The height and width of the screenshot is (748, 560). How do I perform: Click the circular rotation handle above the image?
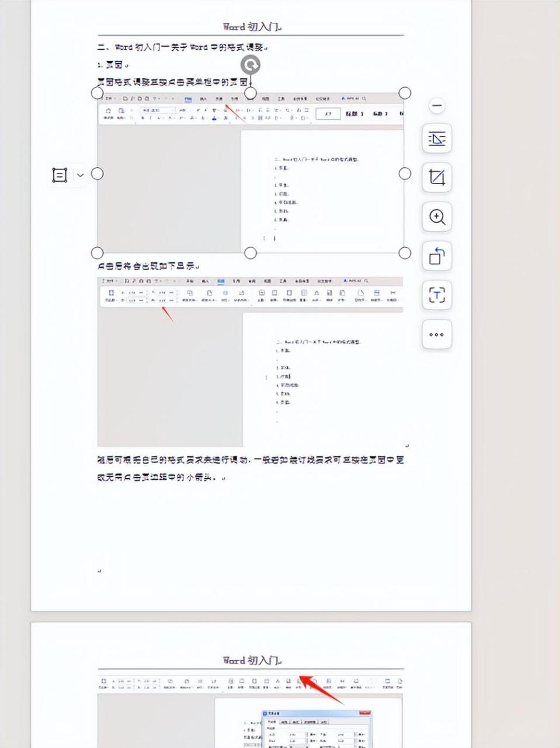click(251, 65)
